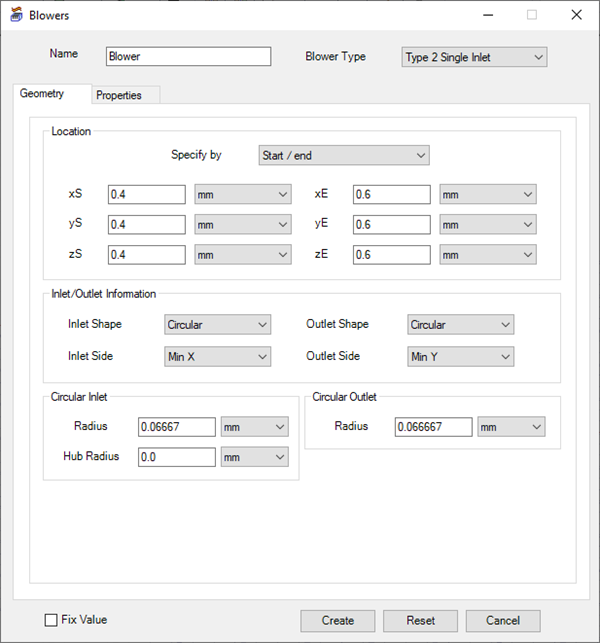This screenshot has width=600, height=643.
Task: Click the Reset button
Action: coord(420,620)
